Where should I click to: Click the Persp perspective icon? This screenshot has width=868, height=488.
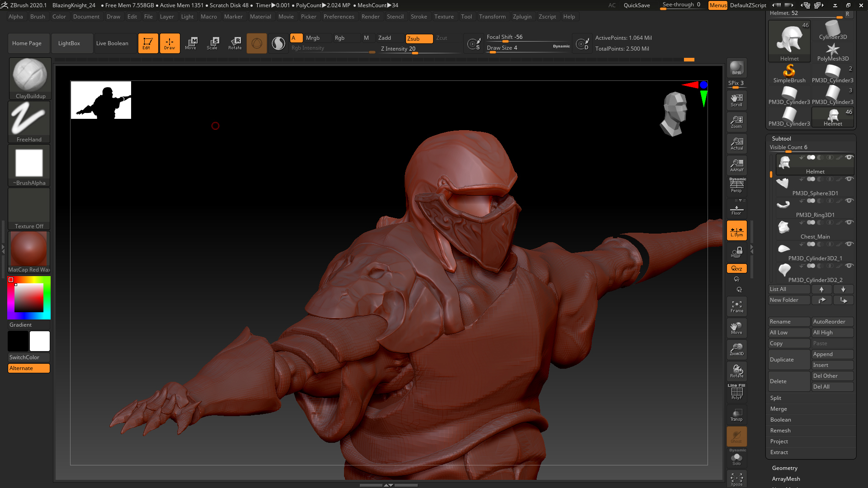736,185
